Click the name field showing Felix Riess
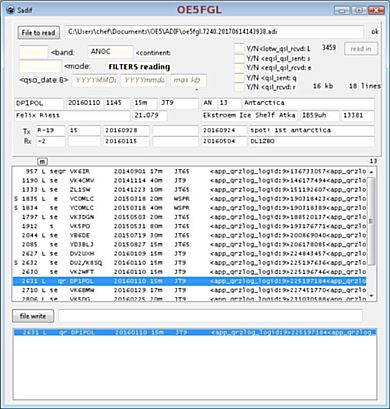This screenshot has width=390, height=409. (72, 116)
